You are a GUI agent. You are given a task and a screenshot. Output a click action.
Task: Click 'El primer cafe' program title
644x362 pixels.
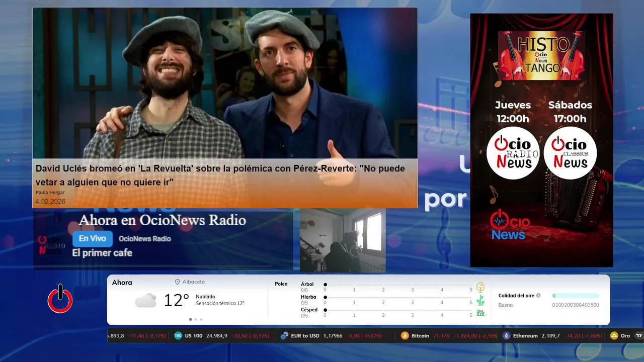pyautogui.click(x=102, y=253)
